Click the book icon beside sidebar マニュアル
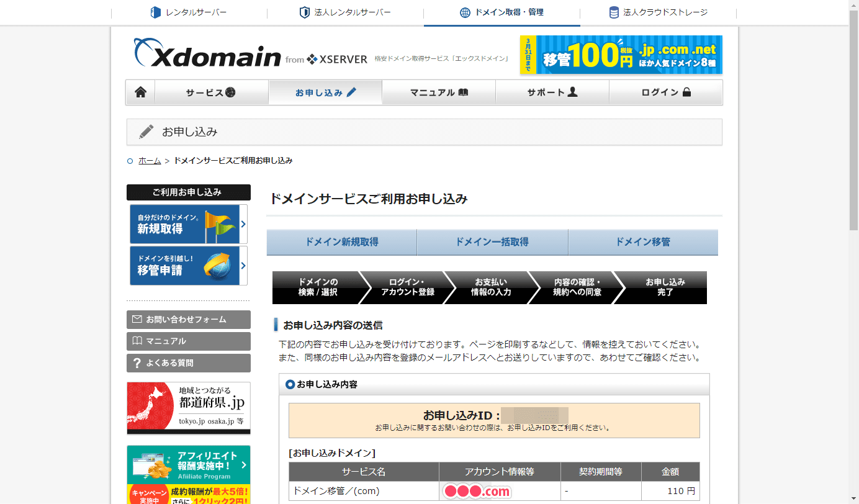This screenshot has width=859, height=504. coord(137,341)
